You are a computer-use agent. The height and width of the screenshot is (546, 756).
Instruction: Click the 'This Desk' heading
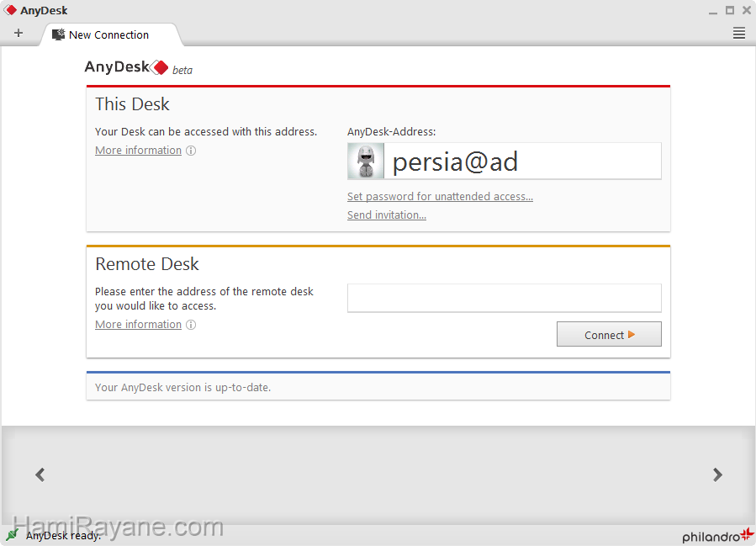[x=132, y=104]
